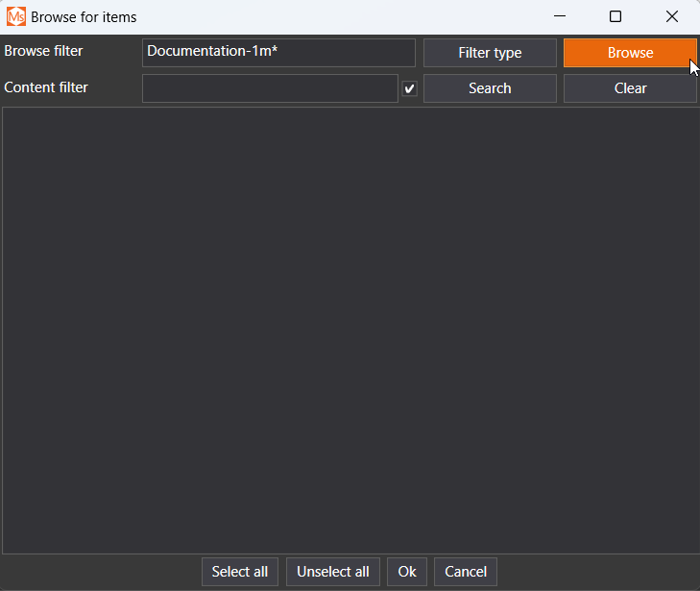This screenshot has width=700, height=591.
Task: Click the "Browse filter" label
Action: point(43,51)
